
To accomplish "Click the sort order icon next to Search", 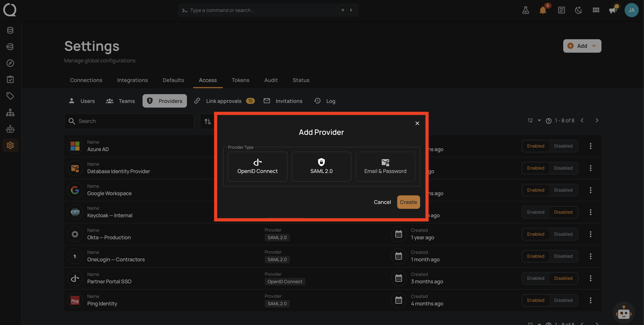I will (x=208, y=121).
